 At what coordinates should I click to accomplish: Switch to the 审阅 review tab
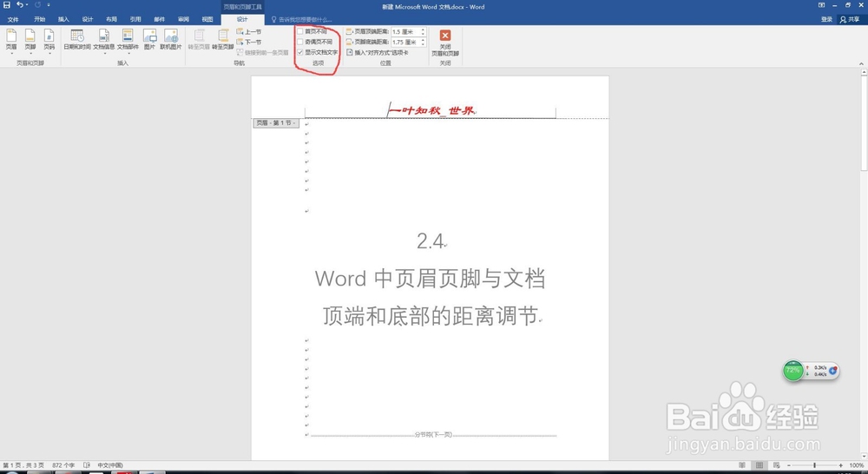183,19
